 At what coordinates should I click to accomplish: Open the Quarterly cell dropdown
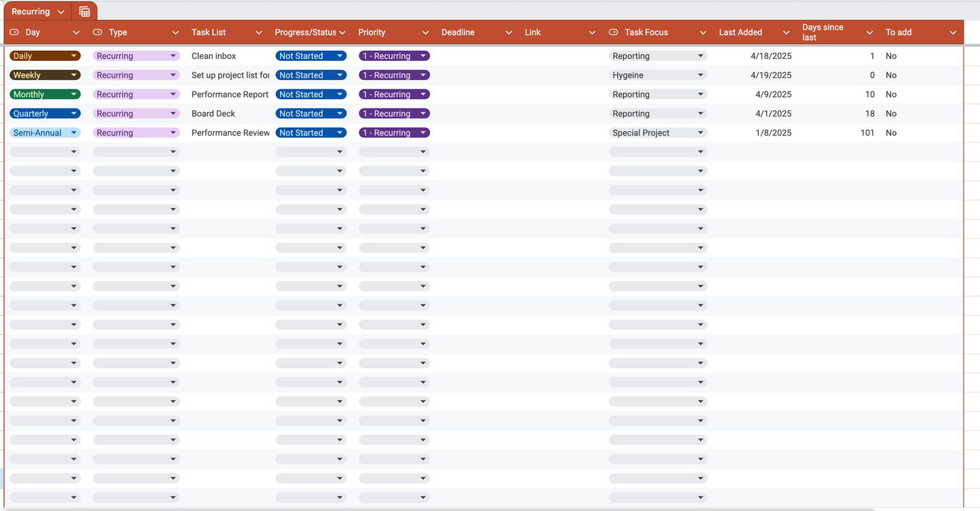pos(73,113)
